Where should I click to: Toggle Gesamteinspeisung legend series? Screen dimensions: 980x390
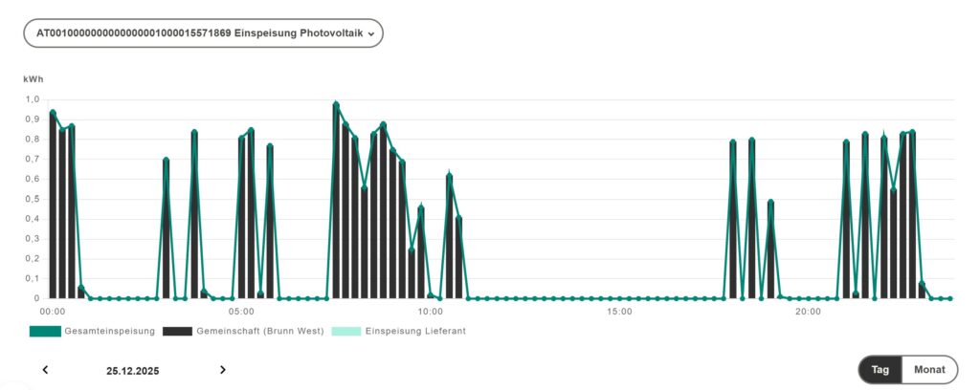point(107,331)
